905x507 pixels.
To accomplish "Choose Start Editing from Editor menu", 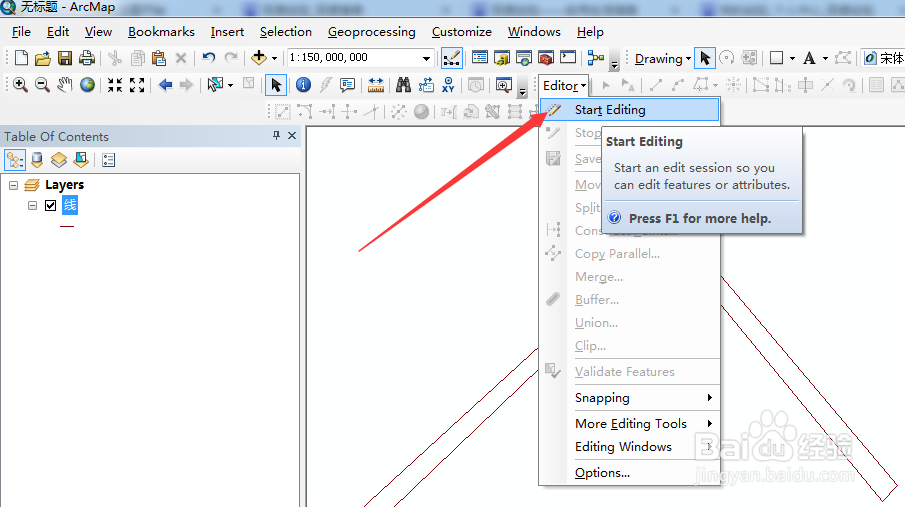I will 630,110.
